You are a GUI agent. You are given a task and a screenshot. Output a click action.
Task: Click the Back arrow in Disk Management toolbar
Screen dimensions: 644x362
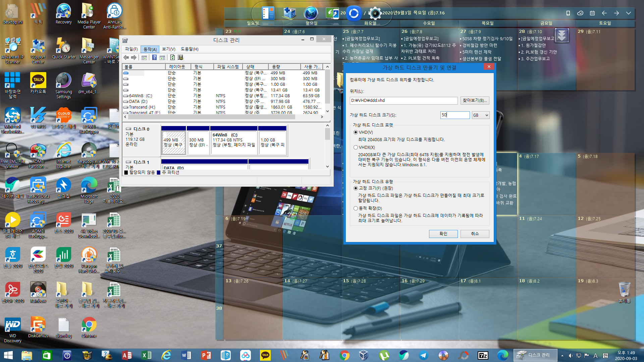click(x=126, y=57)
